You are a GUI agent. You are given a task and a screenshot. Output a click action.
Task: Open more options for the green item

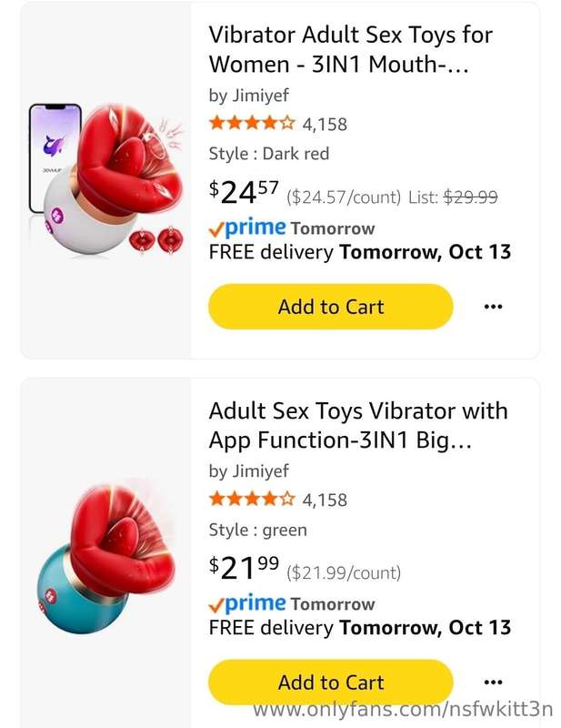(x=493, y=682)
